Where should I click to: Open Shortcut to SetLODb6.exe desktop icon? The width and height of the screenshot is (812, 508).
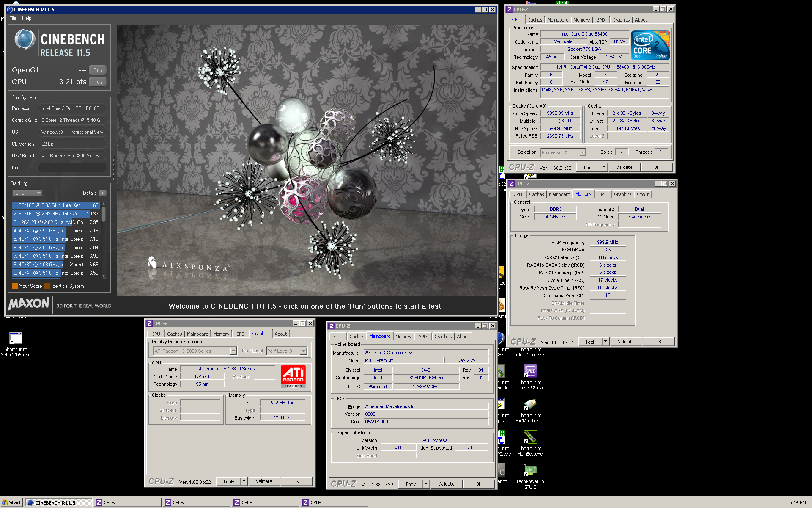click(16, 344)
